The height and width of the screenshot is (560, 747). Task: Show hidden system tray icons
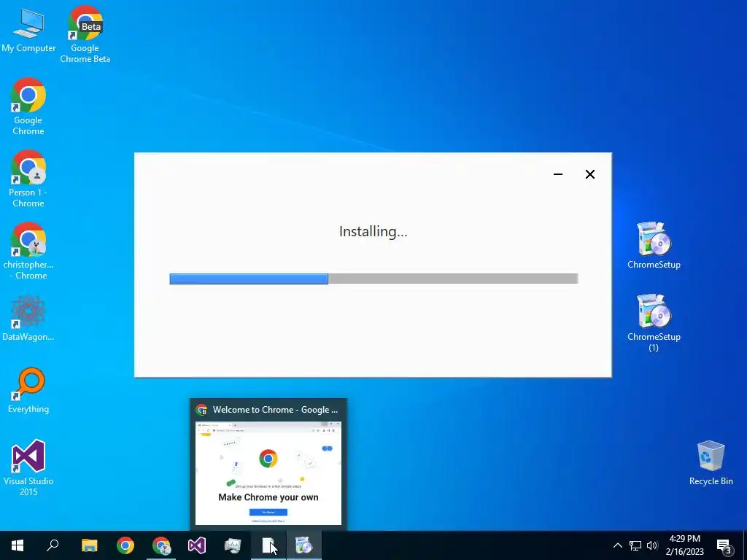[617, 545]
